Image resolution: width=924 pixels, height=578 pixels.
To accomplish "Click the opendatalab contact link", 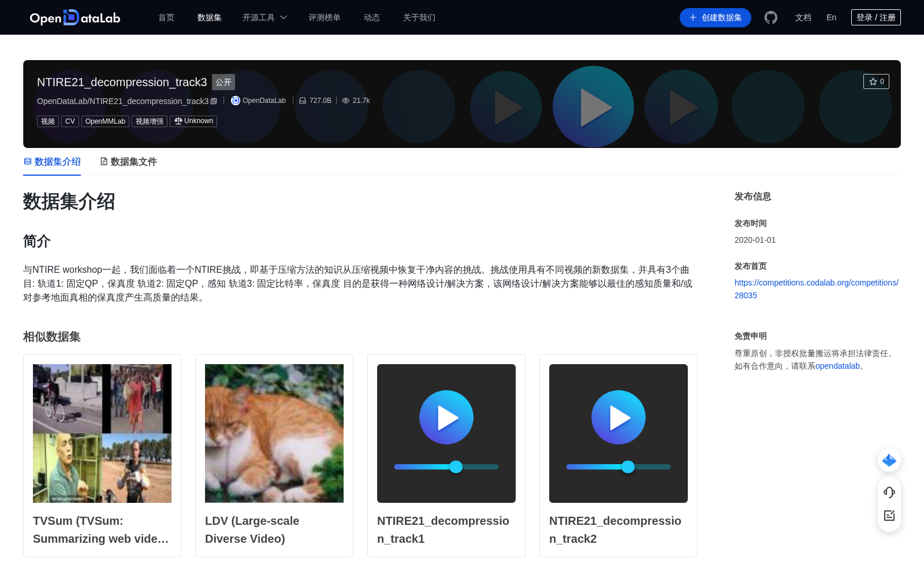I will (x=837, y=366).
